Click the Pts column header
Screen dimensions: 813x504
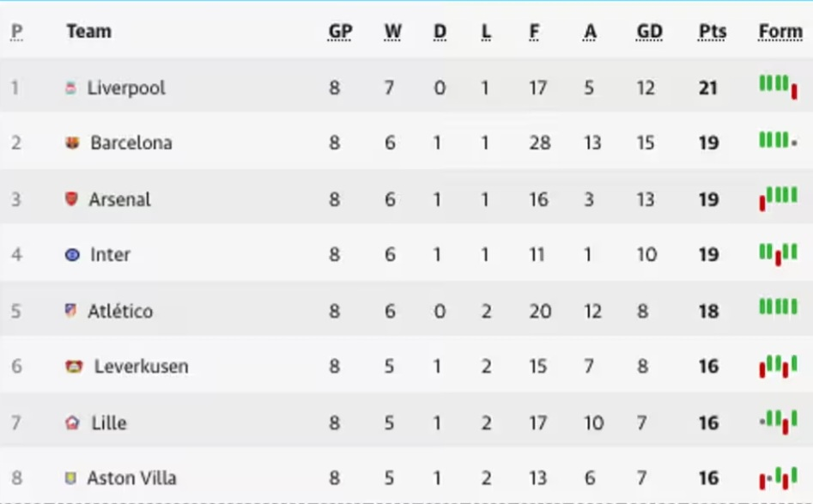[712, 32]
